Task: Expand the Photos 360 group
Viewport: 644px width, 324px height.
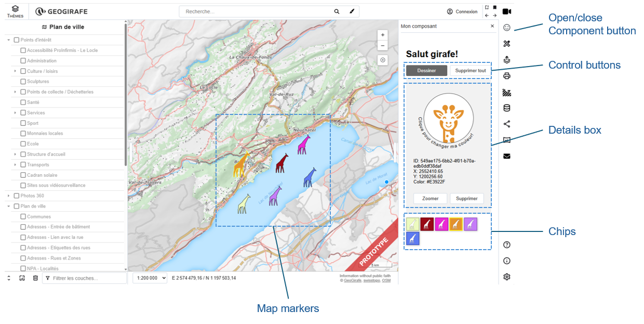Action: point(9,196)
